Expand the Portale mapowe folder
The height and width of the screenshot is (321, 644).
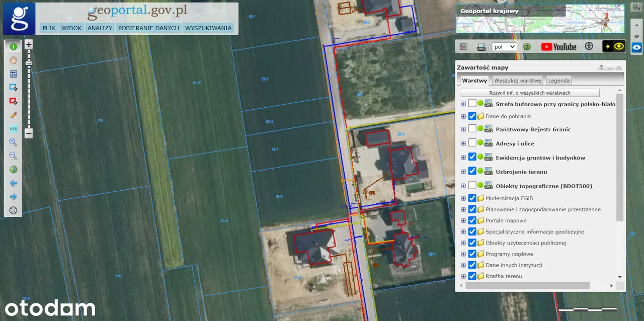463,220
